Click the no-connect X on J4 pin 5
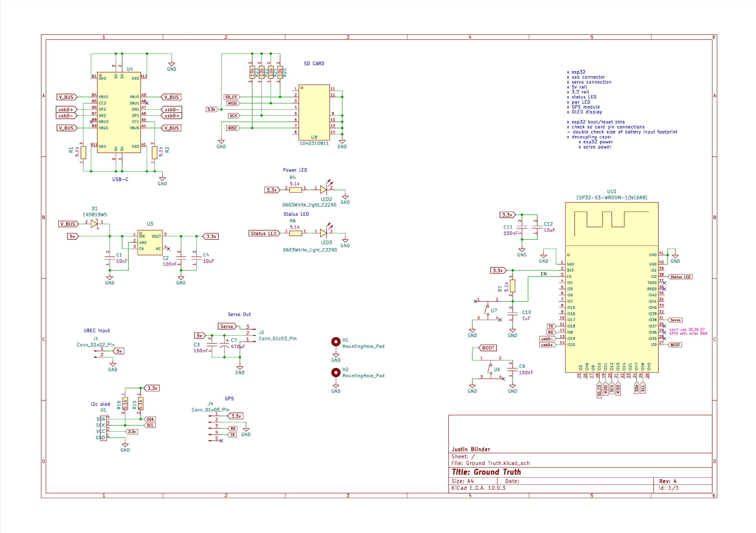The image size is (756, 533). tap(221, 441)
